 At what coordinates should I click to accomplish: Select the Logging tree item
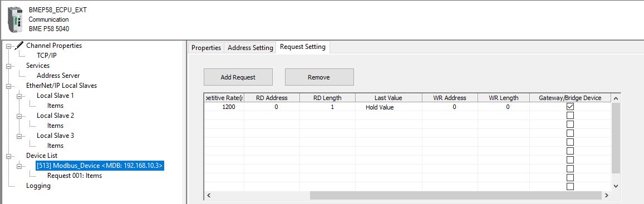[x=38, y=186]
